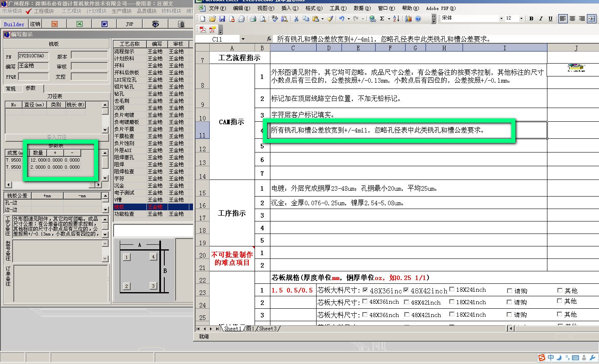The image size is (599, 364).
Task: Click the Format Painter brush icon
Action: [x=330, y=19]
